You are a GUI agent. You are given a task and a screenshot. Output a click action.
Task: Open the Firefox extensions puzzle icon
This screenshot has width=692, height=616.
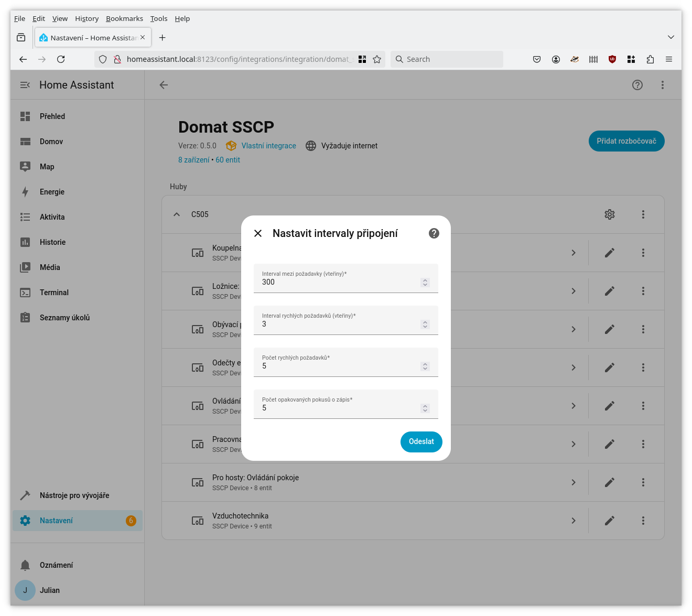[650, 59]
